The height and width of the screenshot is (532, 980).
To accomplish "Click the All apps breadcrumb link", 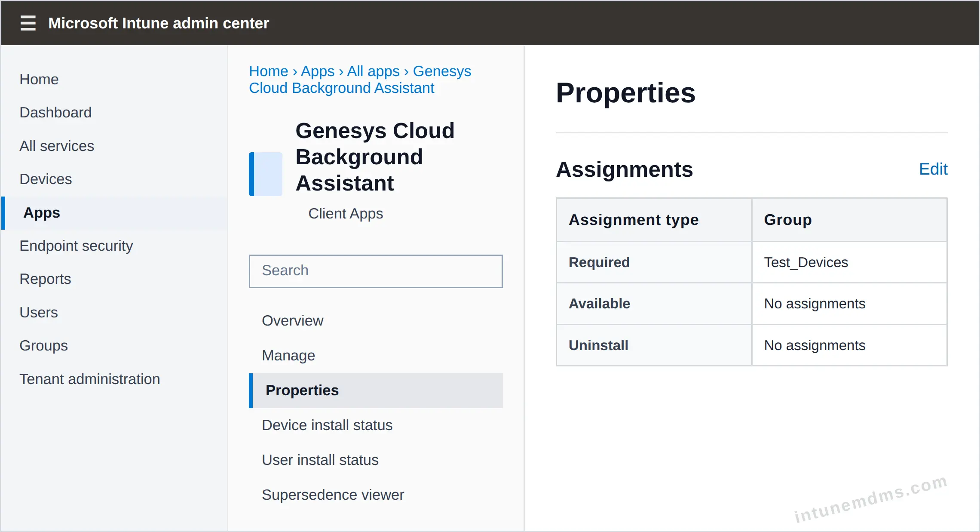I will point(374,71).
